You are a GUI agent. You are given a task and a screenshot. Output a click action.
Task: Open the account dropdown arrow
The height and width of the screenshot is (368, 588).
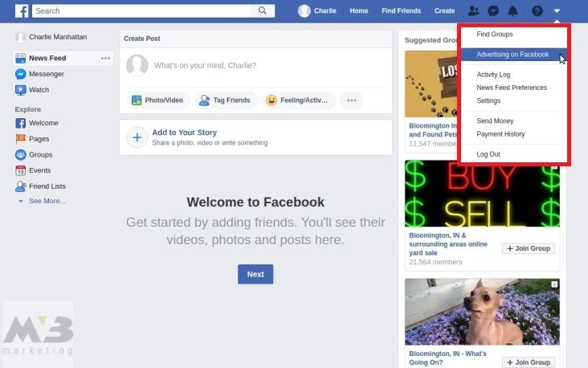tap(557, 11)
